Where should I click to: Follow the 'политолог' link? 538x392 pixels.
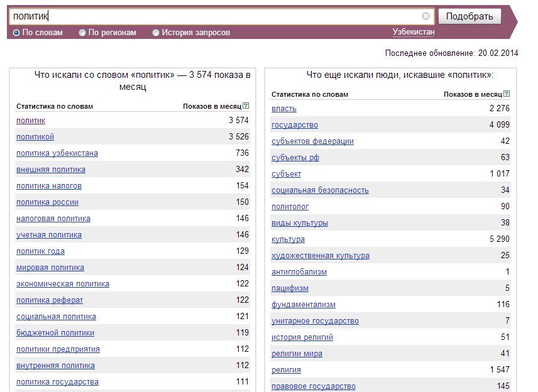pyautogui.click(x=290, y=207)
